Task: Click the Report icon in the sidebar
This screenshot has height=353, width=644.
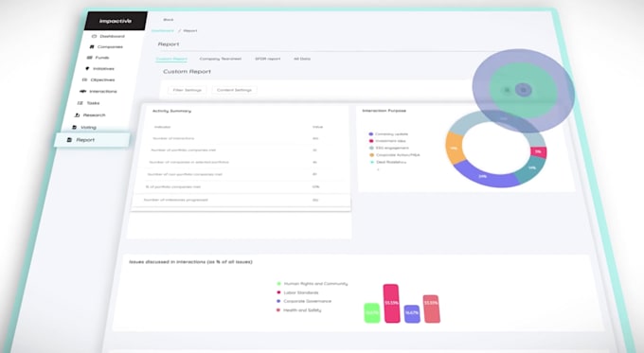Action: point(69,140)
